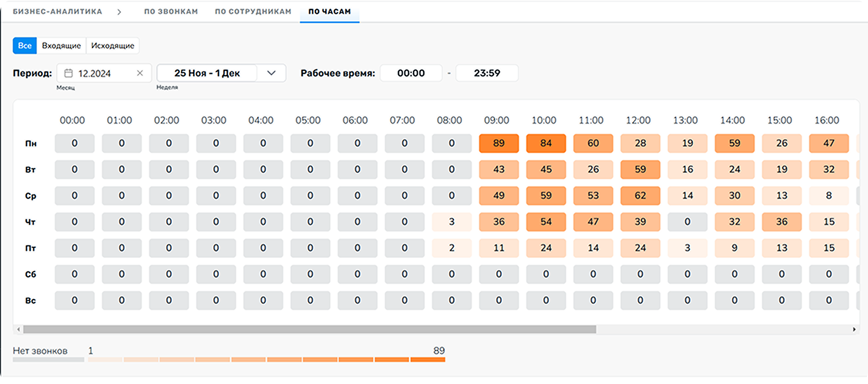This screenshot has width=868, height=384.
Task: Switch filter to Входящие calls
Action: point(61,46)
